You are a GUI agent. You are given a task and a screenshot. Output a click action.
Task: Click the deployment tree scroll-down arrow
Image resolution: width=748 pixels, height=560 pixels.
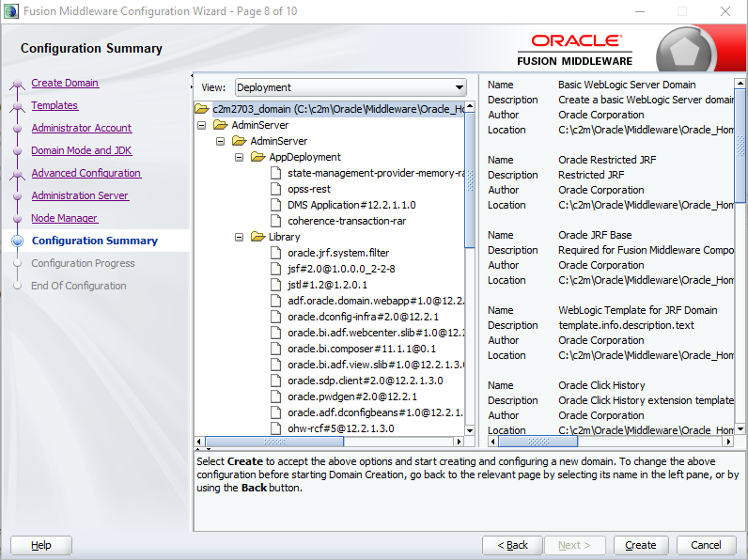(x=470, y=430)
